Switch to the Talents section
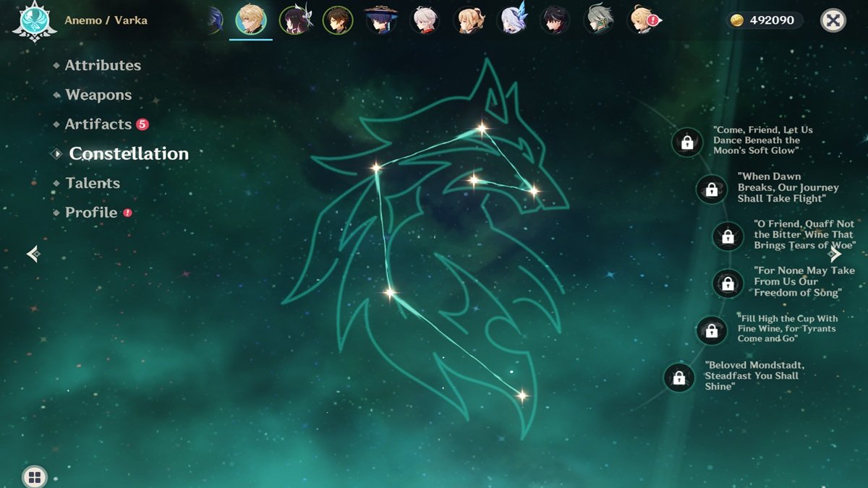 tap(93, 183)
